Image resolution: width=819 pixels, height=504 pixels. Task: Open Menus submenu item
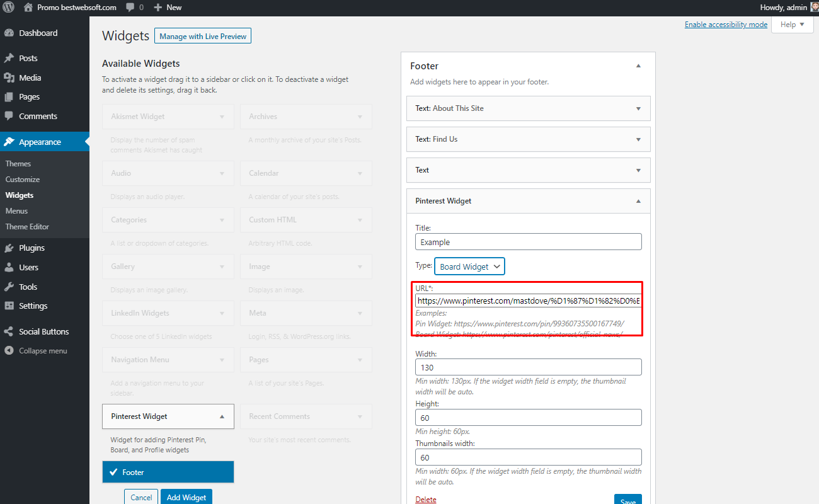tap(16, 211)
